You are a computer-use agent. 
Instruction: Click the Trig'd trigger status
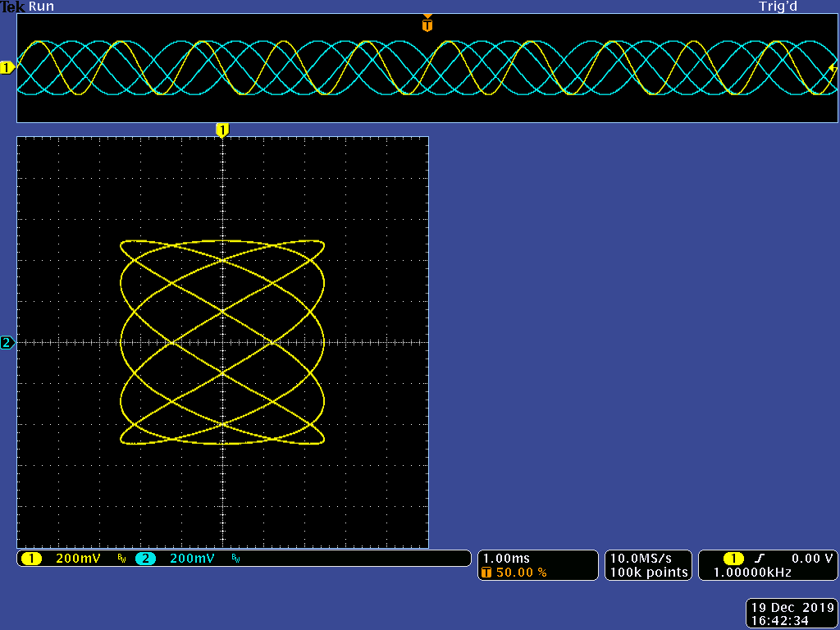point(778,7)
